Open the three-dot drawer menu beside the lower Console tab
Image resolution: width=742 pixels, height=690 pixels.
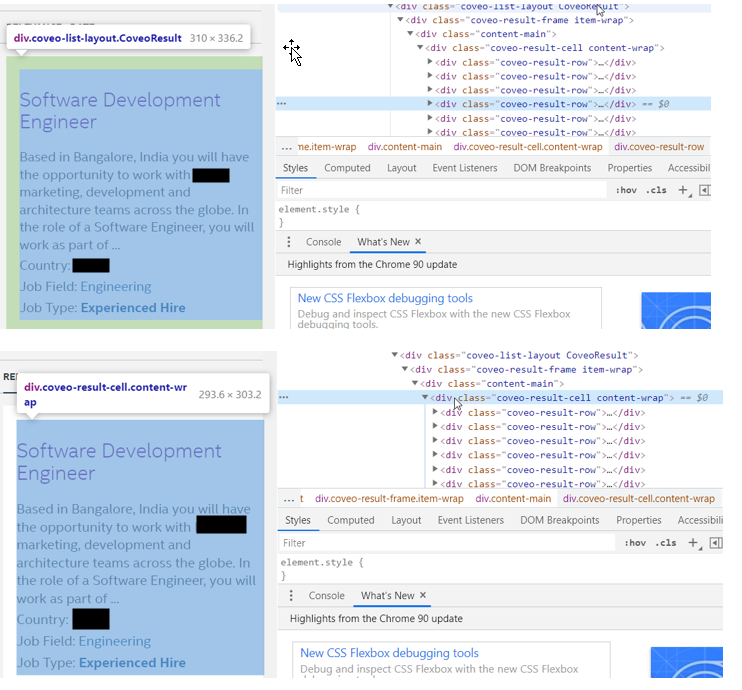point(291,595)
